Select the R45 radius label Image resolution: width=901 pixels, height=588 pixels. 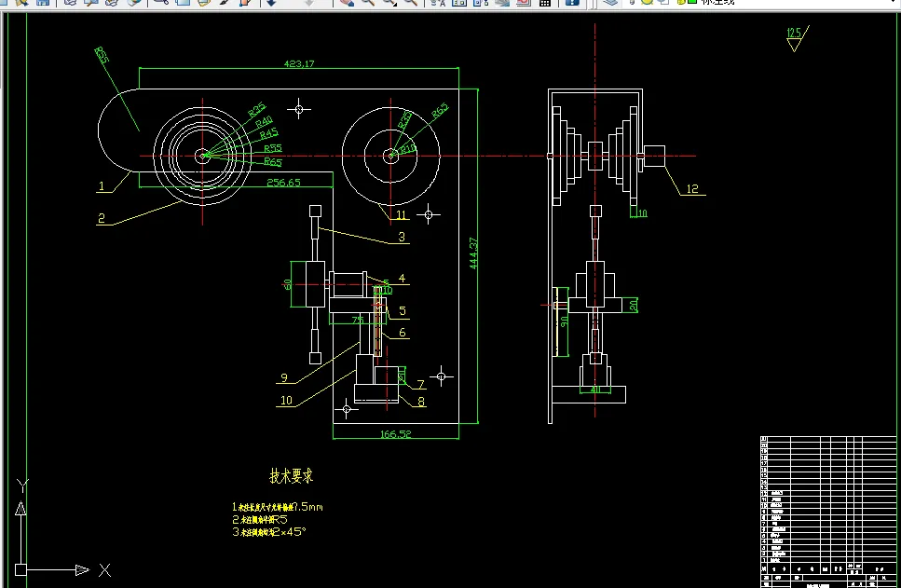pos(269,134)
